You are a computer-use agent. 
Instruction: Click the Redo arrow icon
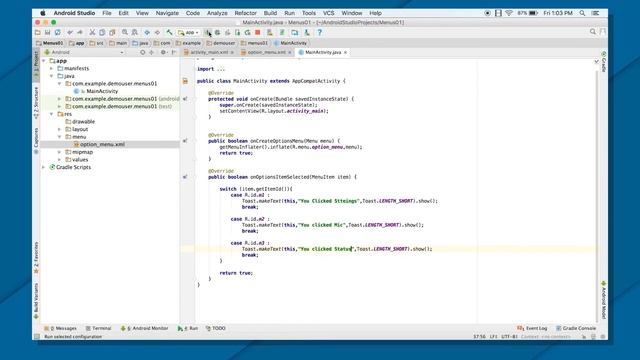pyautogui.click(x=80, y=32)
